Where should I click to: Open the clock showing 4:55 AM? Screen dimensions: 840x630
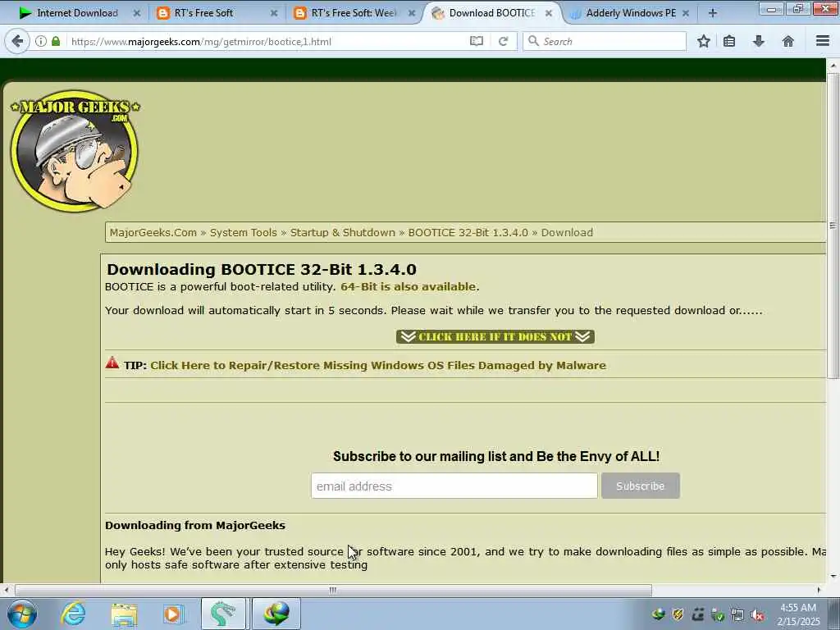[x=798, y=614]
